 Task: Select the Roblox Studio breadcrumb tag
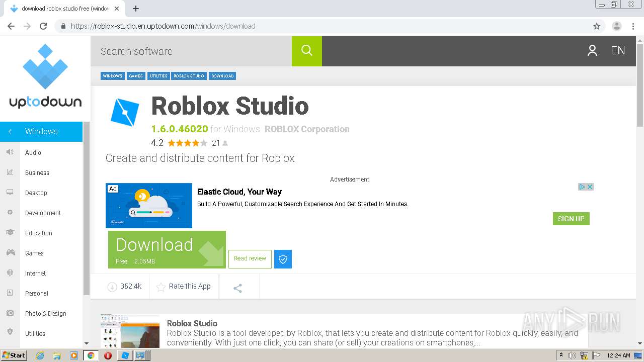click(x=189, y=76)
